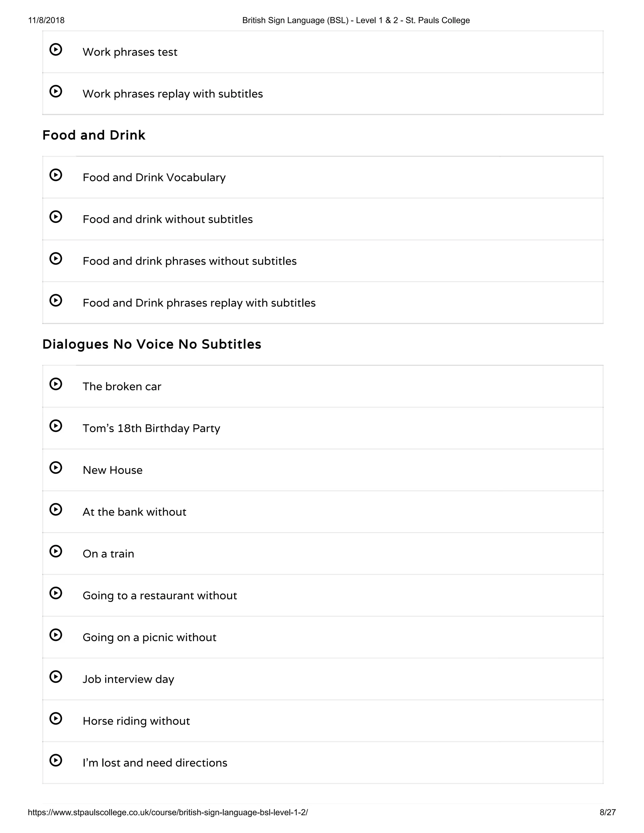Open Going on a picnic without dialogue

[x=322, y=637]
